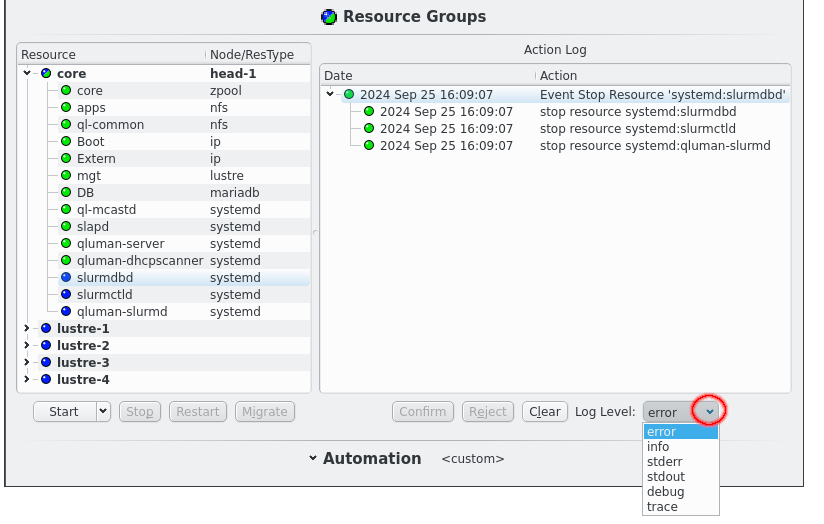Select info log level option

[681, 447]
